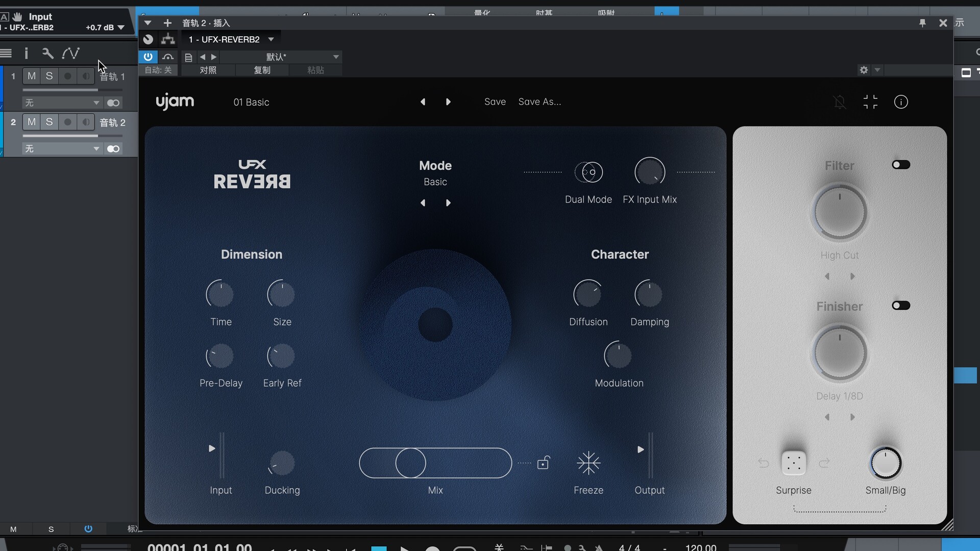Mute track 1 (音轨 1)
The width and height of the screenshot is (980, 551).
[32, 76]
